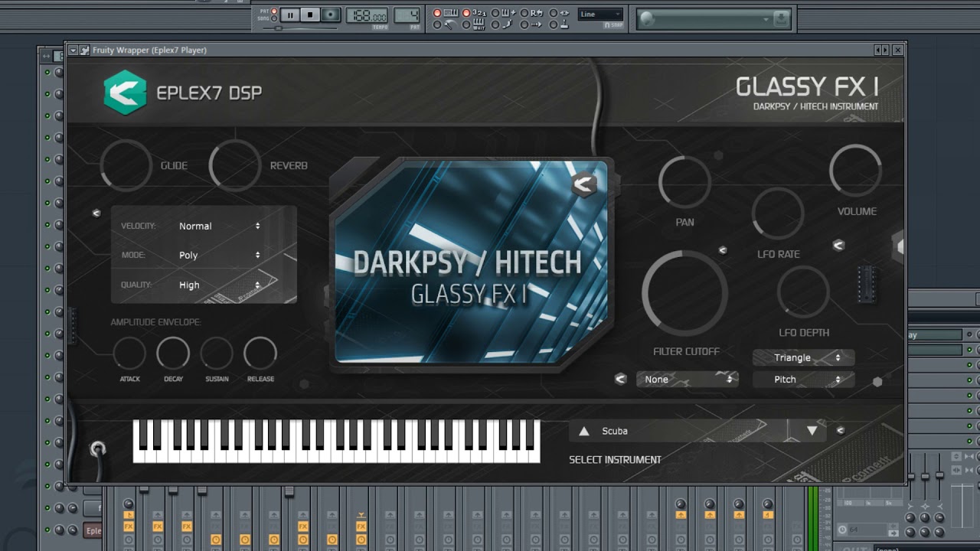This screenshot has width=980, height=551.
Task: Click the Attack envelope knob
Action: tap(129, 354)
